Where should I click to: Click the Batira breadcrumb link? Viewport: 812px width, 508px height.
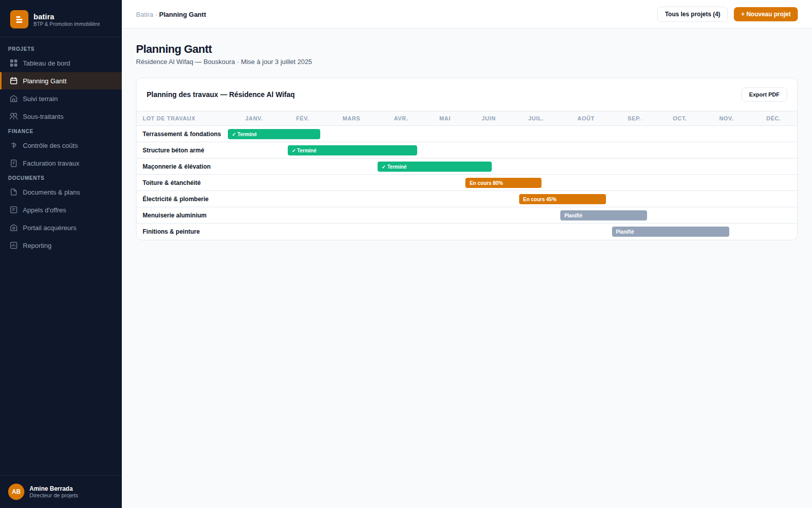tap(145, 15)
